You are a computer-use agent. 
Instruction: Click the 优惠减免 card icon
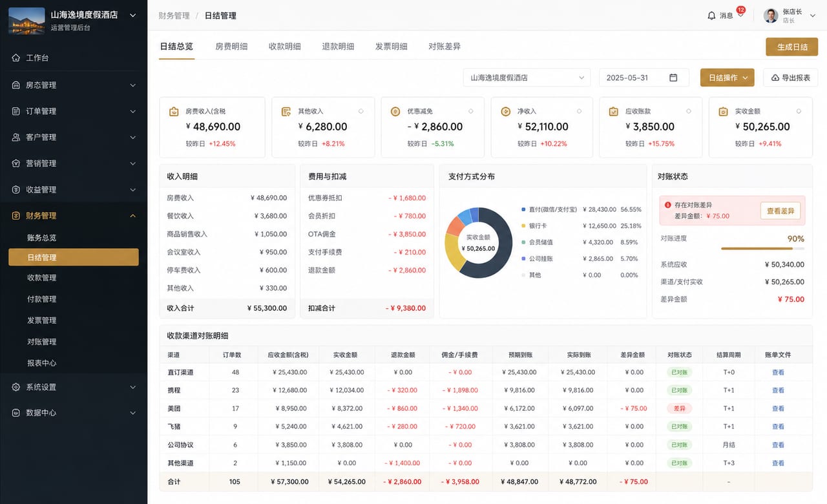(x=395, y=111)
